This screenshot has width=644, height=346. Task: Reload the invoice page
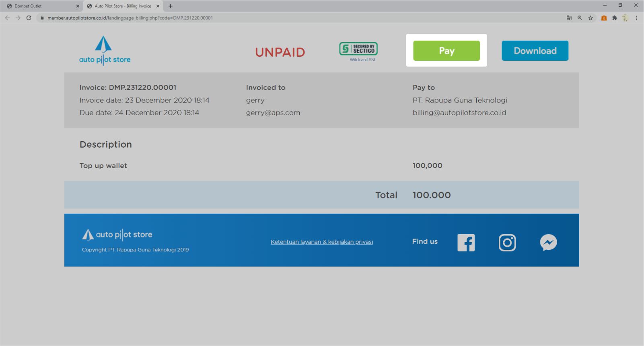pos(29,18)
